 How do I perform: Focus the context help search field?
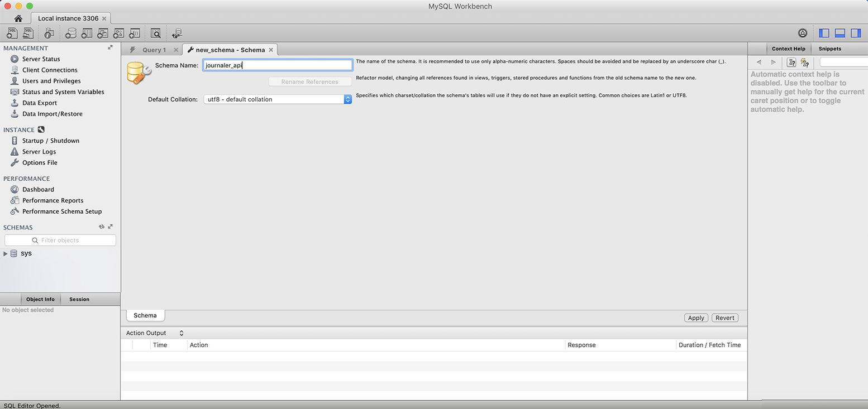coord(843,62)
